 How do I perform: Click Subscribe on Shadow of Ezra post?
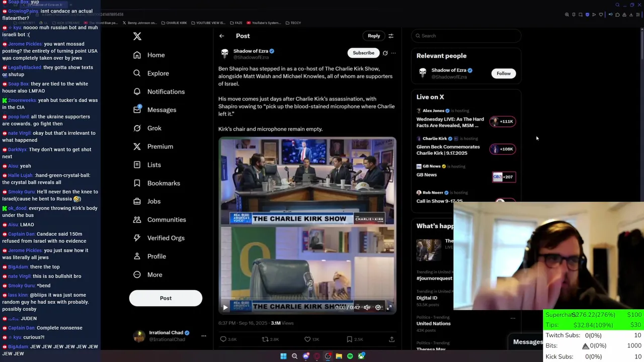click(363, 53)
